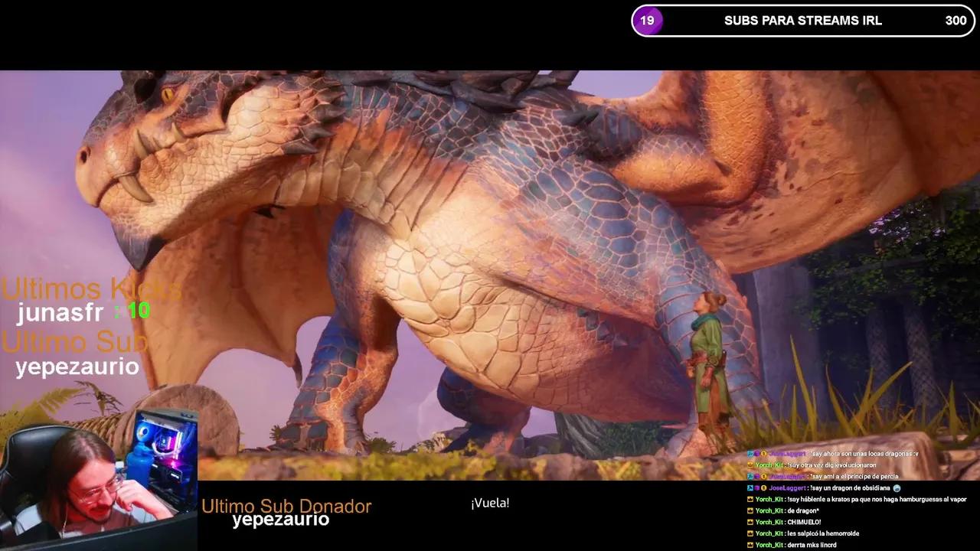Click the gold coin badge beside JoseLaggert

point(764,487)
